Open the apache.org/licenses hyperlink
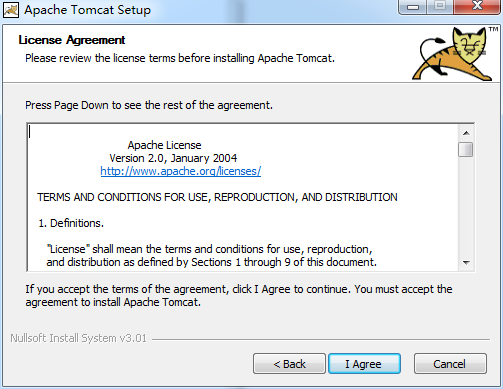 (181, 171)
